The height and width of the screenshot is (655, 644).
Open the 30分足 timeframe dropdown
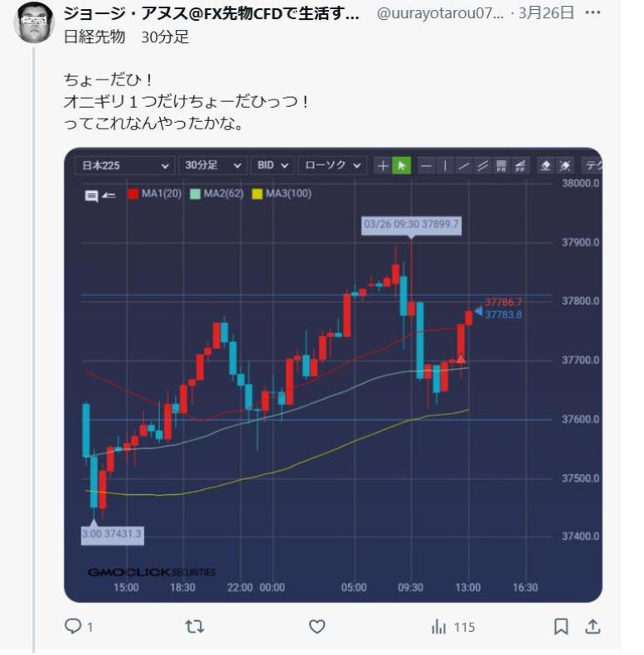(213, 166)
